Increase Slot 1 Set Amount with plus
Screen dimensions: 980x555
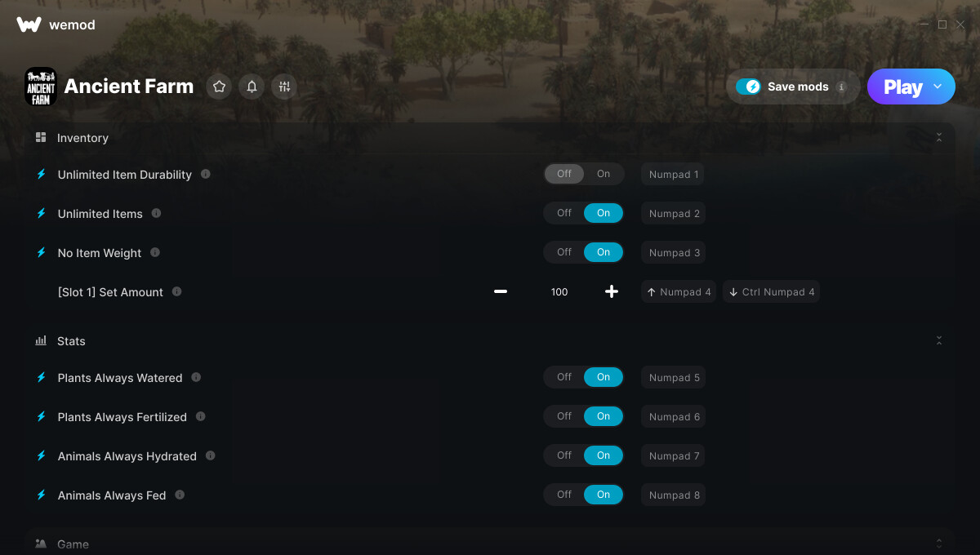[x=612, y=291]
